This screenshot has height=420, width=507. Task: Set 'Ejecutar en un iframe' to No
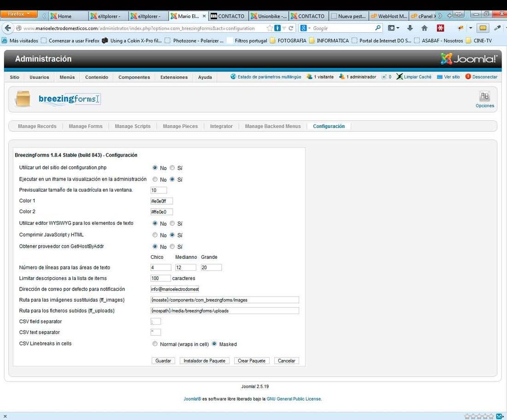click(x=155, y=179)
